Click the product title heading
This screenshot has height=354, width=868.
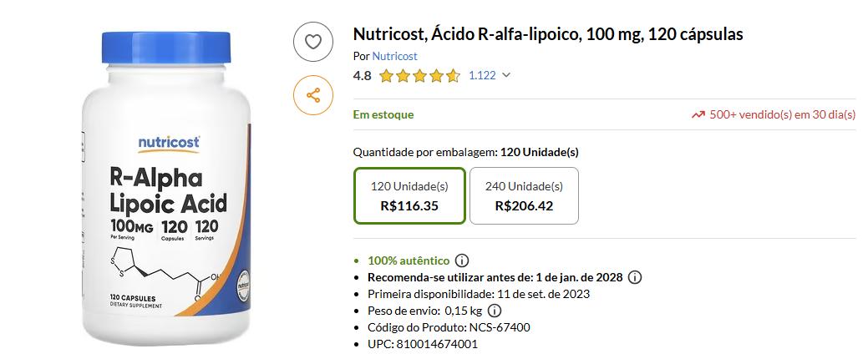[x=548, y=34]
